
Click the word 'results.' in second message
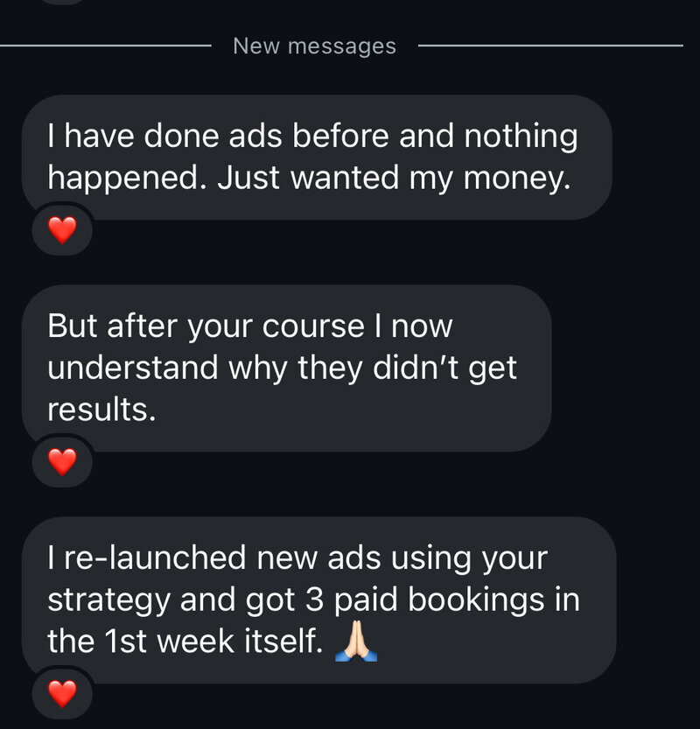point(101,410)
